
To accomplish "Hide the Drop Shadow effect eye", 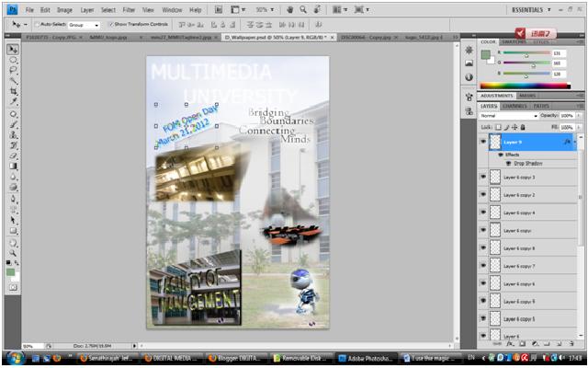I will click(x=508, y=164).
